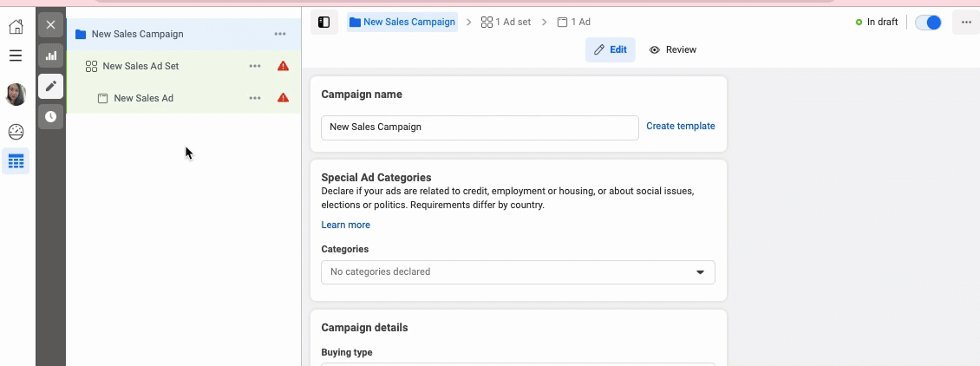
Task: Open top-right more options ellipsis menu
Action: pos(966,23)
